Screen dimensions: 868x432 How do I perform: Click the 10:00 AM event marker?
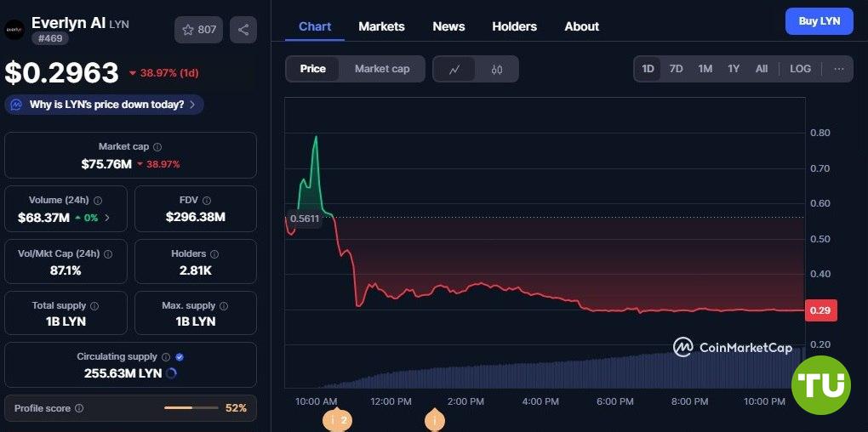(x=338, y=420)
